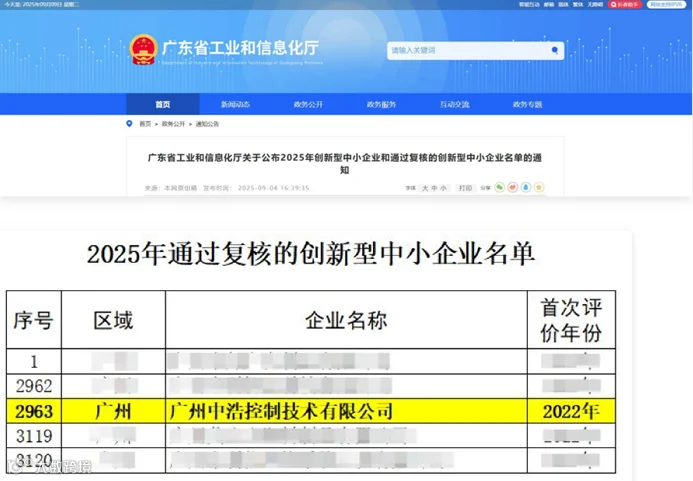Share via the blue QQ icon
This screenshot has width=693, height=481.
(525, 187)
